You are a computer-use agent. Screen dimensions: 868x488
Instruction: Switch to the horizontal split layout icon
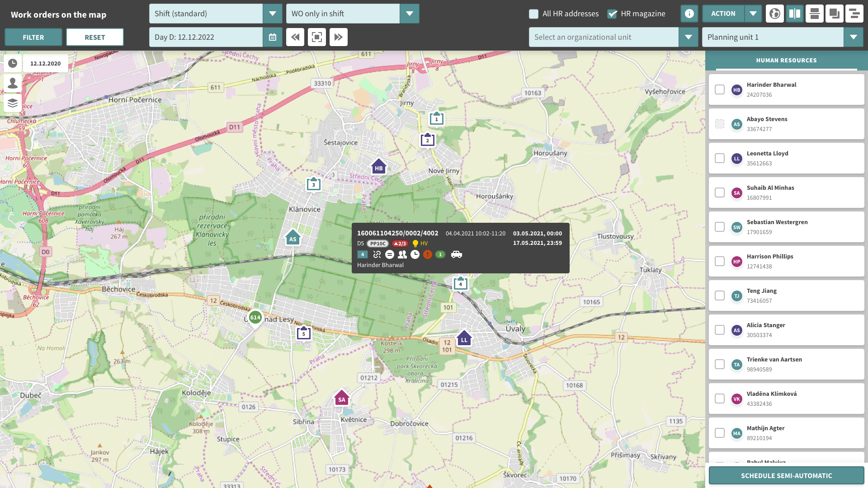click(815, 14)
